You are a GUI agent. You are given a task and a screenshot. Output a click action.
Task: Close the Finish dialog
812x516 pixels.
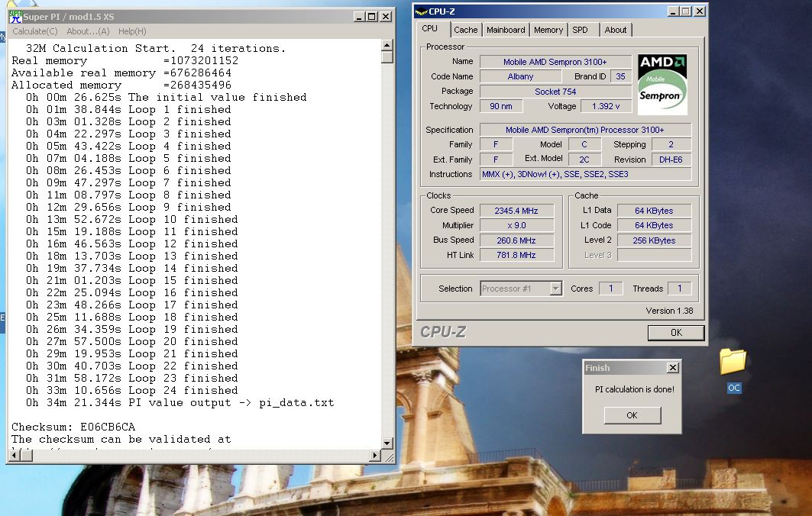[673, 368]
